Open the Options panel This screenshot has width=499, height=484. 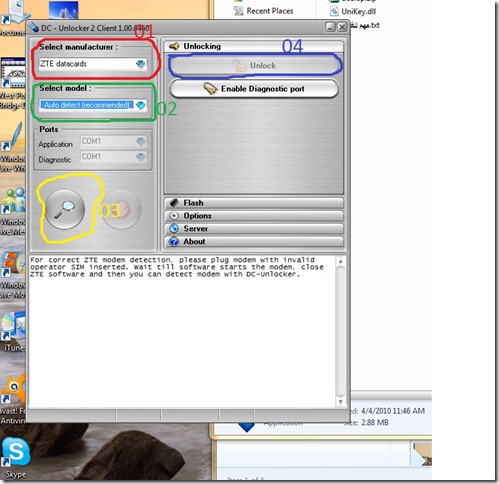coord(254,216)
